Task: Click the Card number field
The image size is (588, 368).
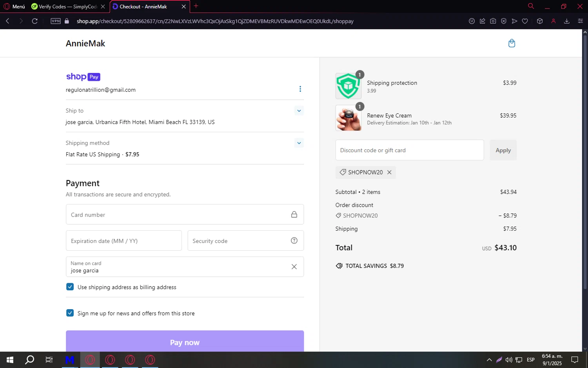Action: (185, 215)
